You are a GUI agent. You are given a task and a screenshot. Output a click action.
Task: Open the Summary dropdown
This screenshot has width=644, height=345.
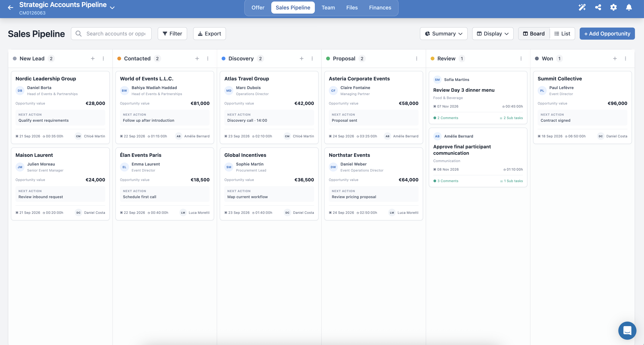(x=443, y=34)
